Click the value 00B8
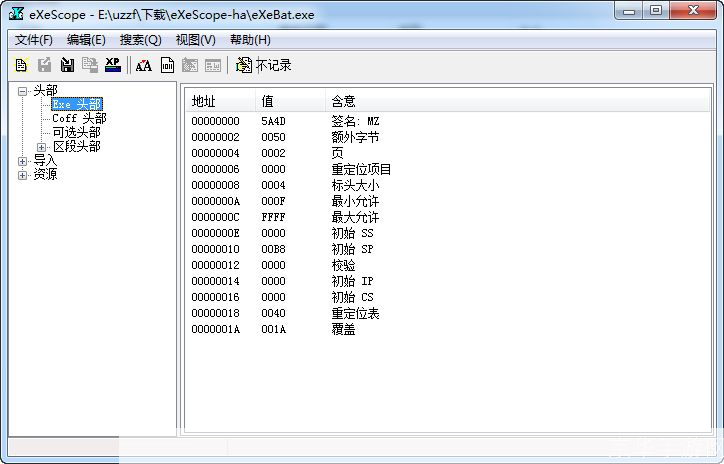The width and height of the screenshot is (724, 464). [x=273, y=249]
